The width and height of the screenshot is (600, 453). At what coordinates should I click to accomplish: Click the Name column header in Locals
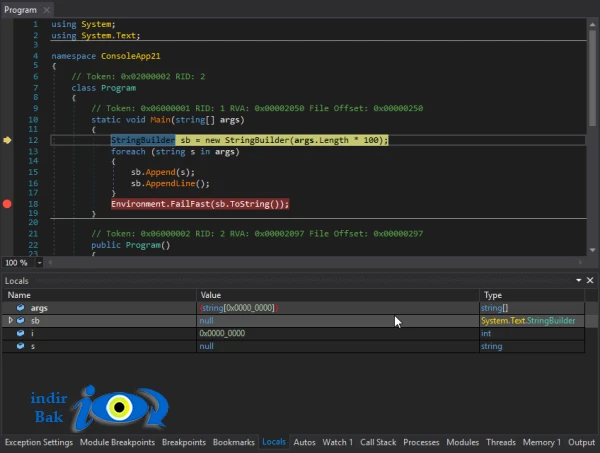(99, 295)
